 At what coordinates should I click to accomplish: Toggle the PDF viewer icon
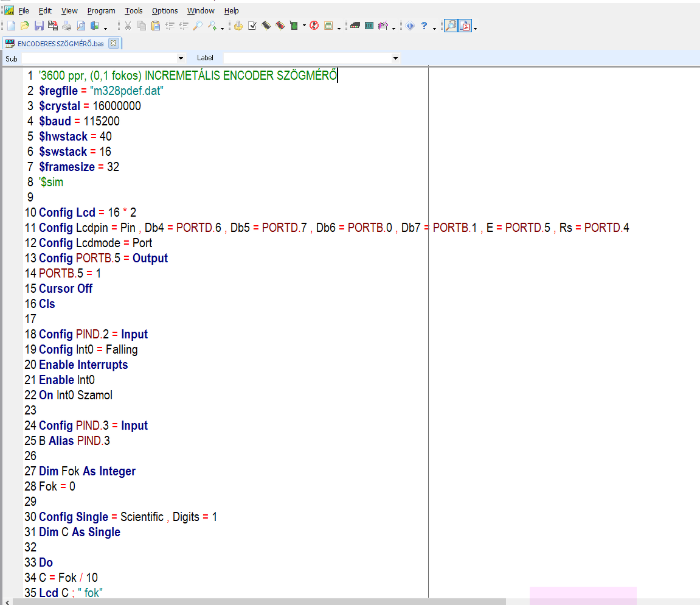tap(465, 26)
